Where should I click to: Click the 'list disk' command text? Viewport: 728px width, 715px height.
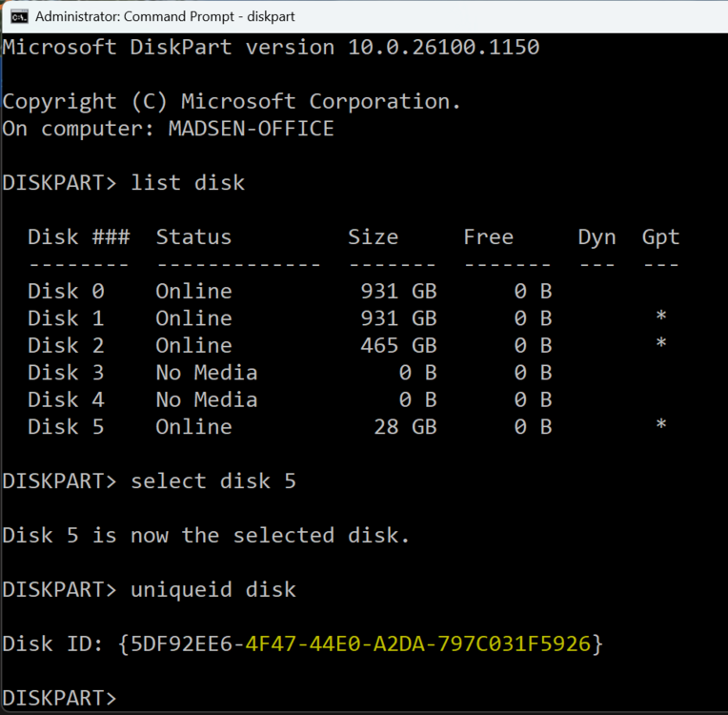188,183
